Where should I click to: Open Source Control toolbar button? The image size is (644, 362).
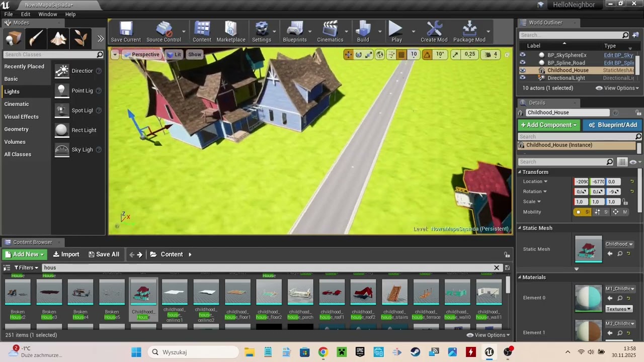point(164,32)
